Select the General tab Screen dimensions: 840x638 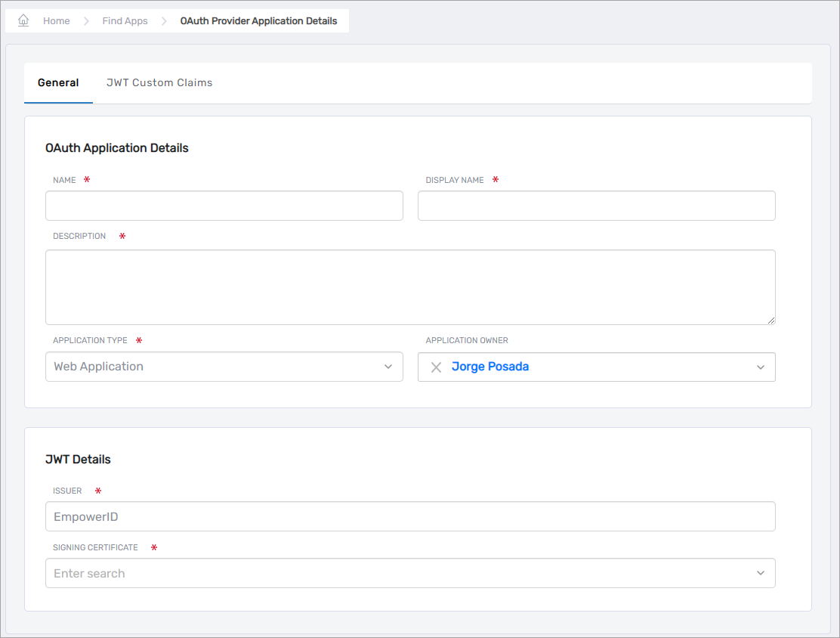[x=58, y=82]
